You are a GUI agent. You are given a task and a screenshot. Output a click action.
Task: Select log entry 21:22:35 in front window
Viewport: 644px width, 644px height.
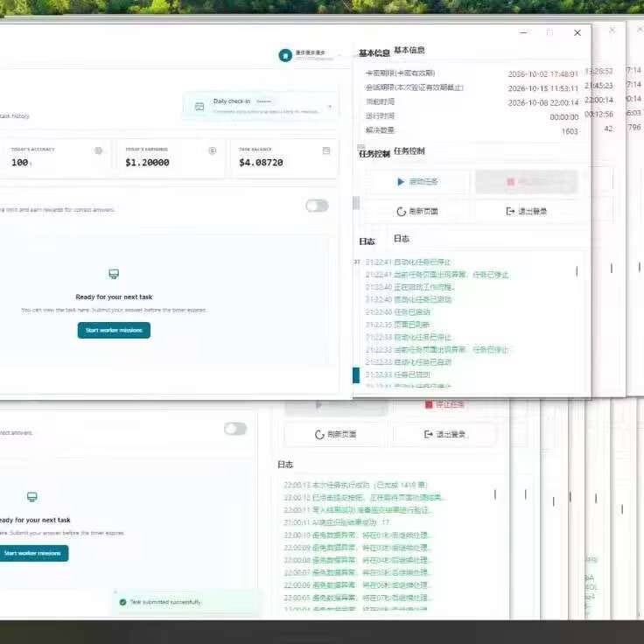click(397, 325)
